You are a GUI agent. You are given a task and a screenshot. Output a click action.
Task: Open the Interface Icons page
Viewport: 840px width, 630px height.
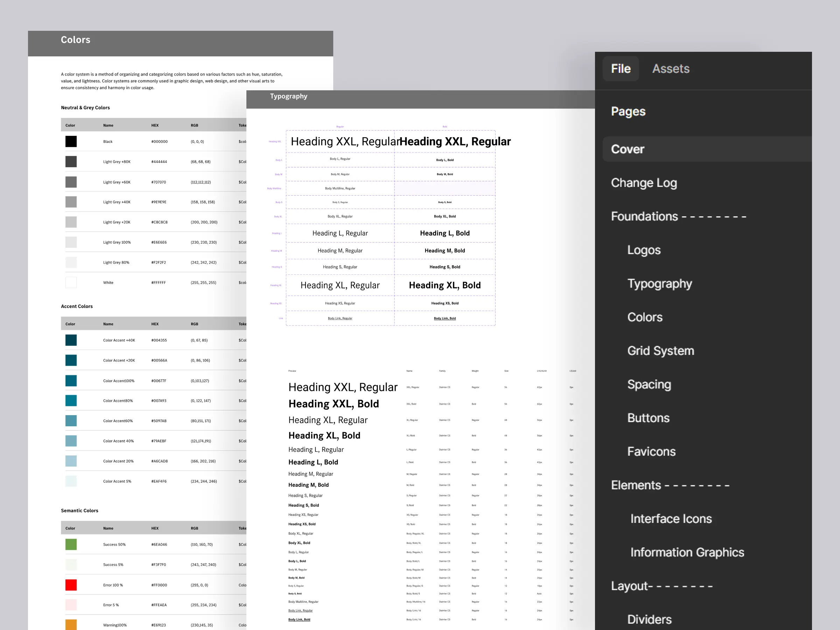click(x=671, y=519)
